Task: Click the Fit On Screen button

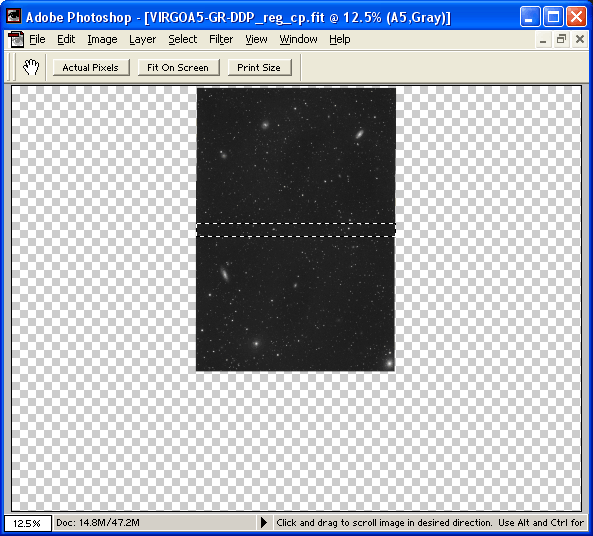Action: tap(178, 67)
